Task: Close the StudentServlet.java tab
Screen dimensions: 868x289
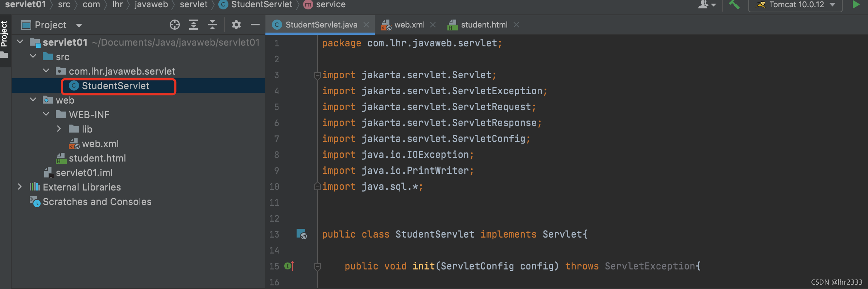Action: click(x=366, y=25)
